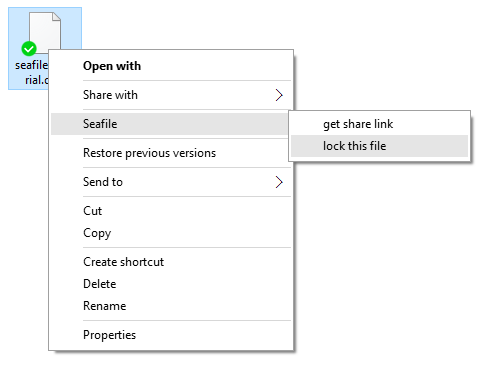Image resolution: width=483 pixels, height=371 pixels.
Task: Click the seafile document file icon
Action: pos(45,30)
